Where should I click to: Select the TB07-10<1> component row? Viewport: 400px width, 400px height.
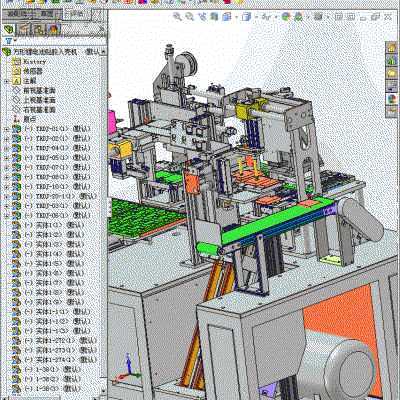pyautogui.click(x=51, y=186)
